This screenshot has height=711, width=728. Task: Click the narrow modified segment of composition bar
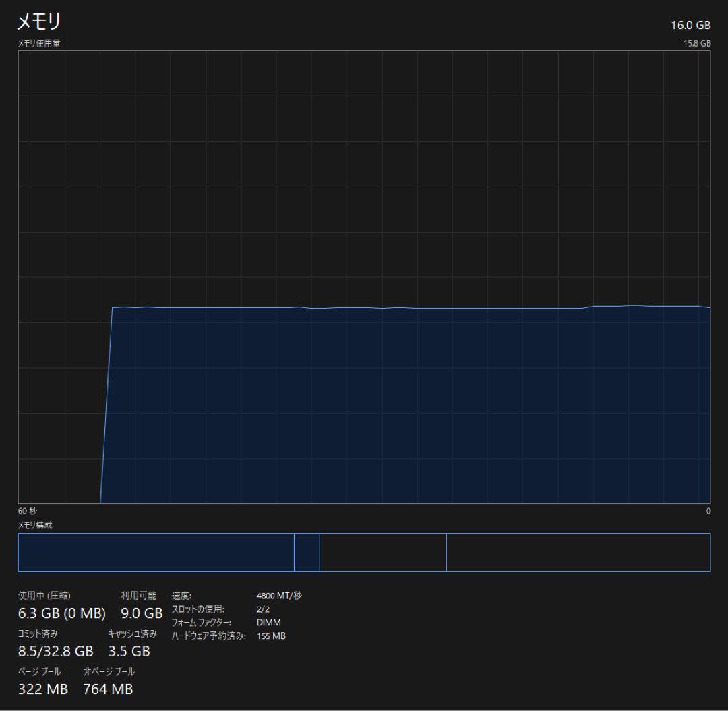307,551
